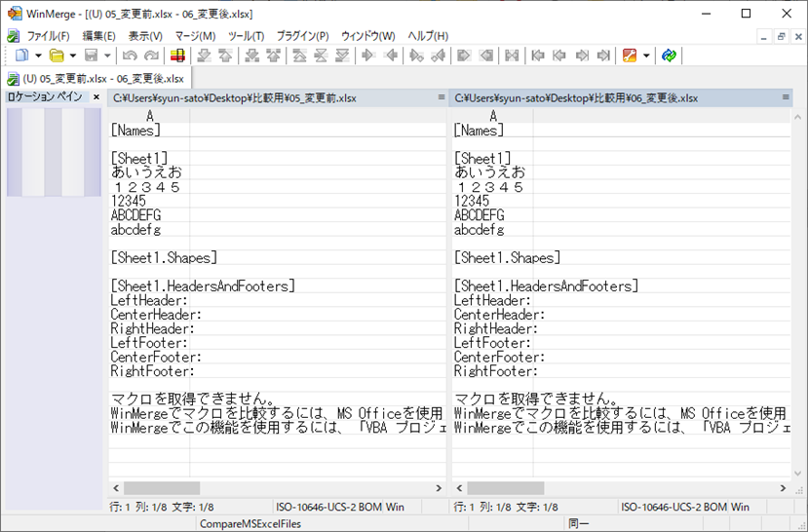This screenshot has width=808, height=532.
Task: Click the Select line difference icon
Action: click(177, 56)
